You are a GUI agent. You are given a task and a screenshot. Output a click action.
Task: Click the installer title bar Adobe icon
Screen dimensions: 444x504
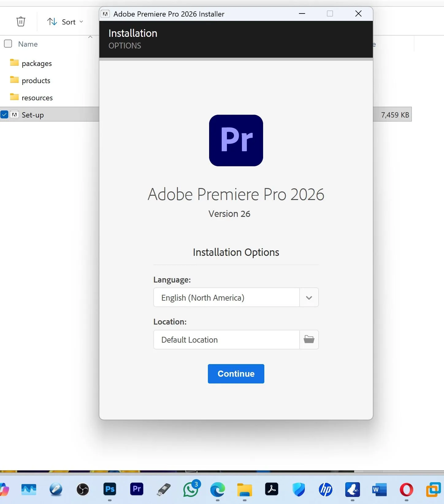[x=105, y=14]
